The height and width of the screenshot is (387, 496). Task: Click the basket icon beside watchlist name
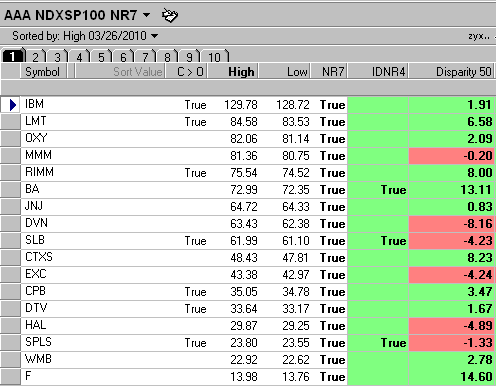point(170,15)
